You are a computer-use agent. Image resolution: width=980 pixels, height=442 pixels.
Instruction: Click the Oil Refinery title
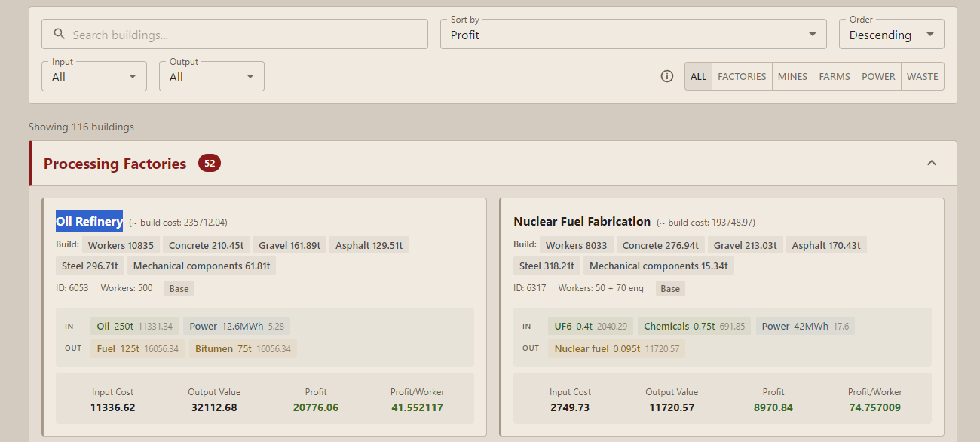click(89, 221)
